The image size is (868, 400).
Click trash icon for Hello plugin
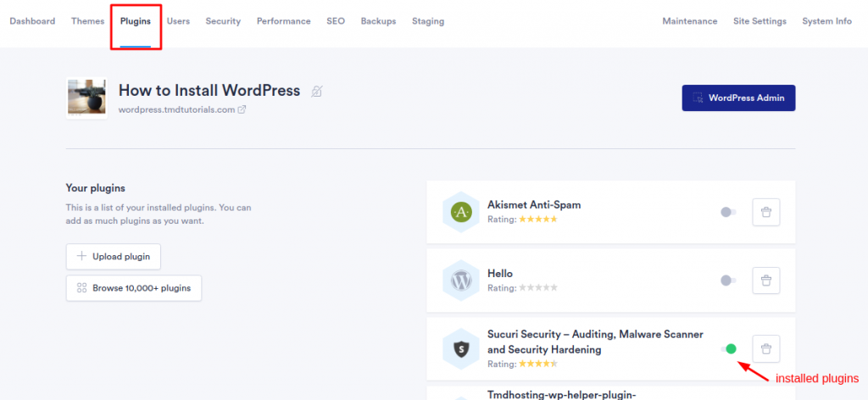click(x=765, y=281)
